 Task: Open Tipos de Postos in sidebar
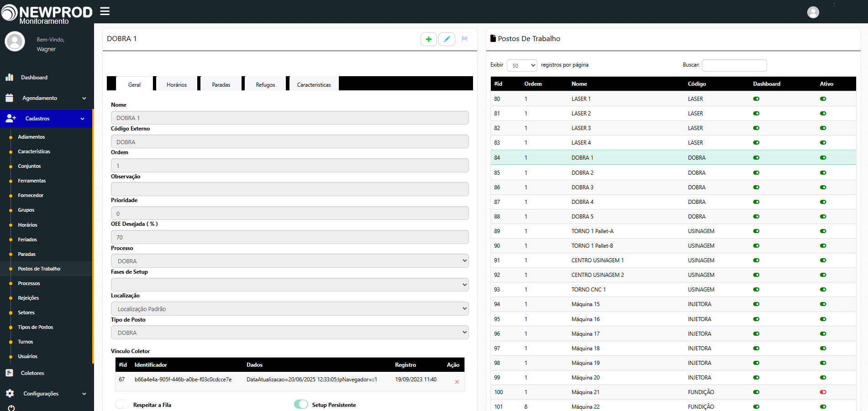point(36,327)
